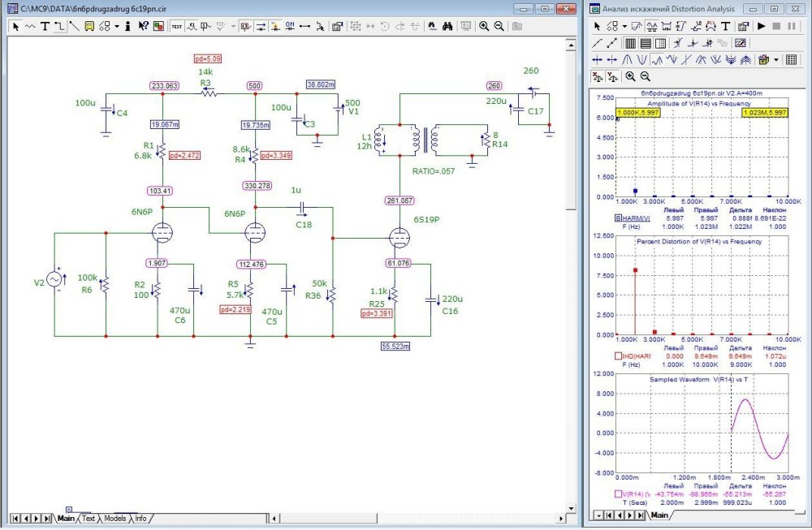Open dropdown arrow beside the toolbox icon
Screen dimensions: 812x530
(777, 59)
